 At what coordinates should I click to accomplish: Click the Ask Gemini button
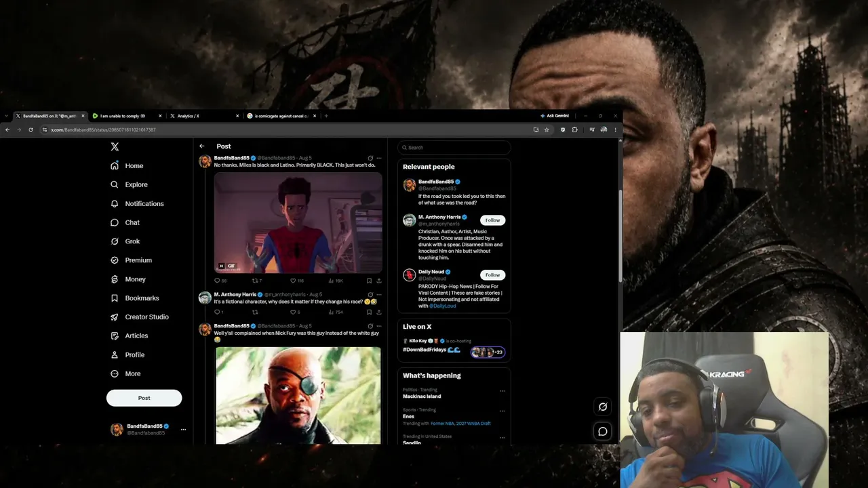[x=555, y=116]
